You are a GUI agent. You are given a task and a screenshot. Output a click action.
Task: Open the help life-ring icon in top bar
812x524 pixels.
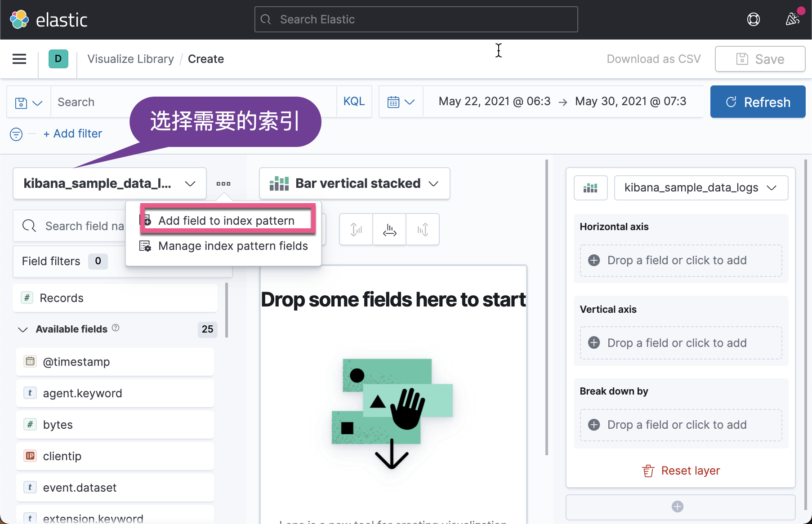(x=754, y=19)
